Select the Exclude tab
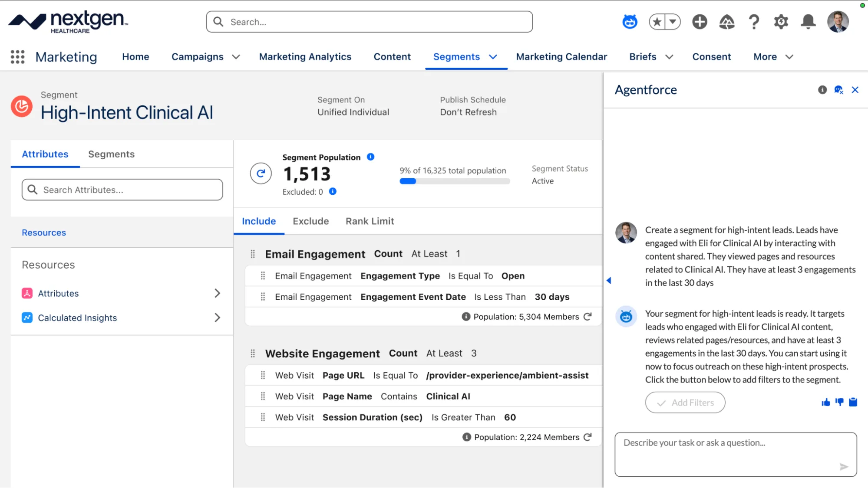 311,221
